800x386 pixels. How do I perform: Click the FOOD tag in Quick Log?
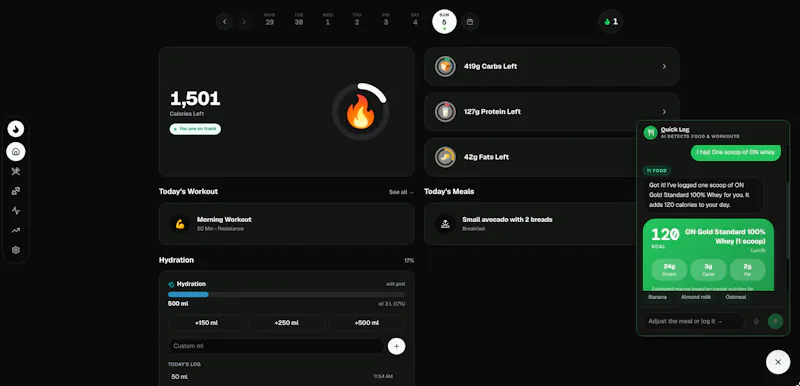click(657, 171)
